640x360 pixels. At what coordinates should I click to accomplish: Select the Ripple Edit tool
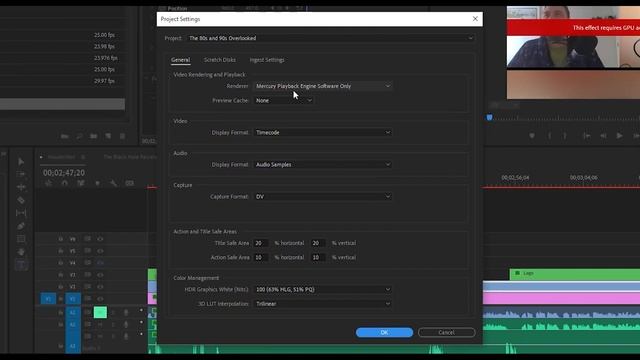tap(21, 187)
